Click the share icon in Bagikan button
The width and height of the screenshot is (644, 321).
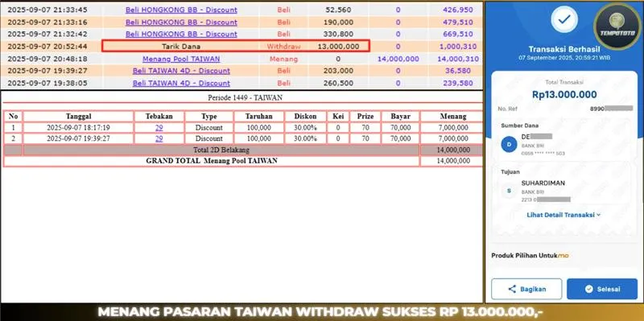(512, 289)
